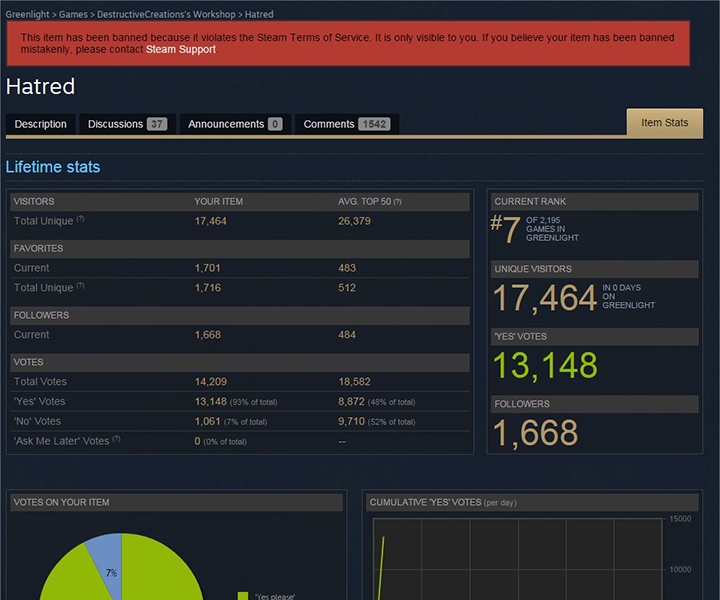Navigate to Games in the breadcrumb
This screenshot has width=720, height=600.
(x=70, y=15)
